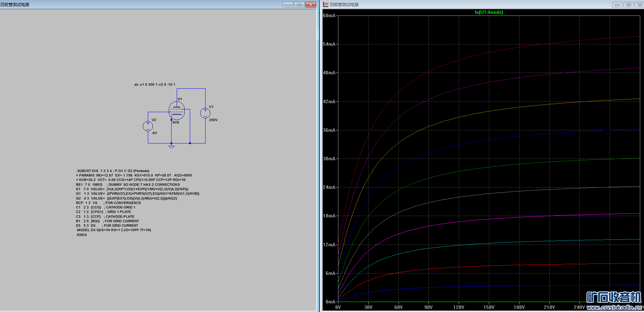Viewport: 644px width, 312px height.
Task: Select the V1 voltage source symbol
Action: (205, 113)
